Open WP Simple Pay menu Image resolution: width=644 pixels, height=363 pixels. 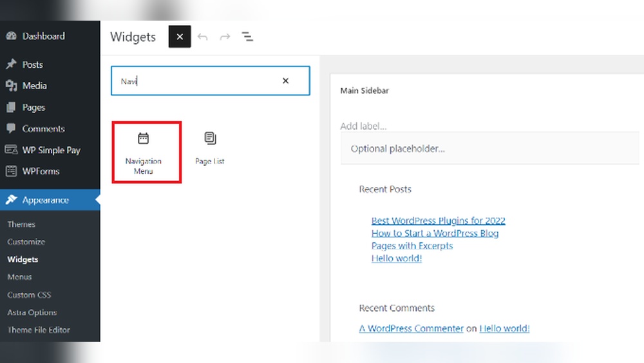click(50, 150)
